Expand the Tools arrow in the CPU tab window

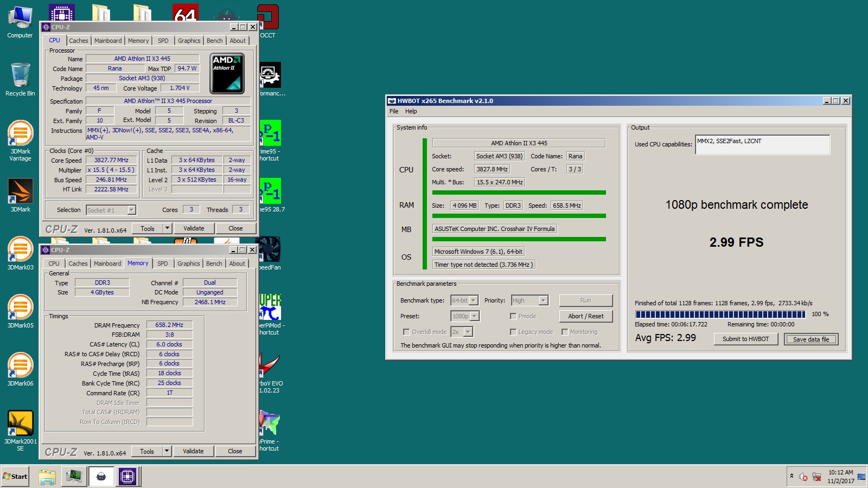[167, 228]
